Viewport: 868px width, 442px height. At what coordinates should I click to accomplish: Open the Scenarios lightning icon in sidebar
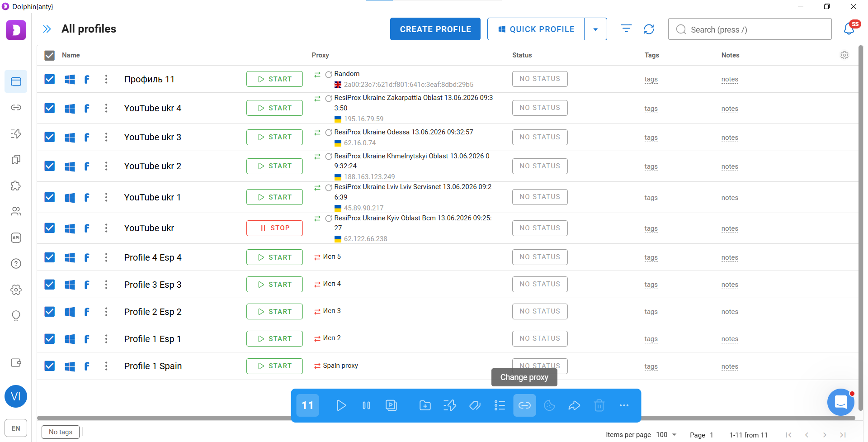pyautogui.click(x=16, y=133)
